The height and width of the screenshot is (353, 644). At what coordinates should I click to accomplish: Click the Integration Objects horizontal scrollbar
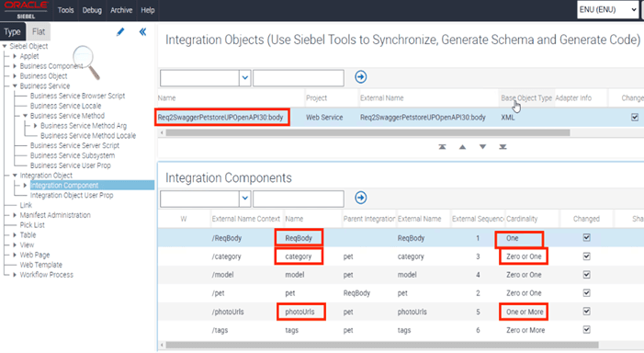tap(367, 132)
